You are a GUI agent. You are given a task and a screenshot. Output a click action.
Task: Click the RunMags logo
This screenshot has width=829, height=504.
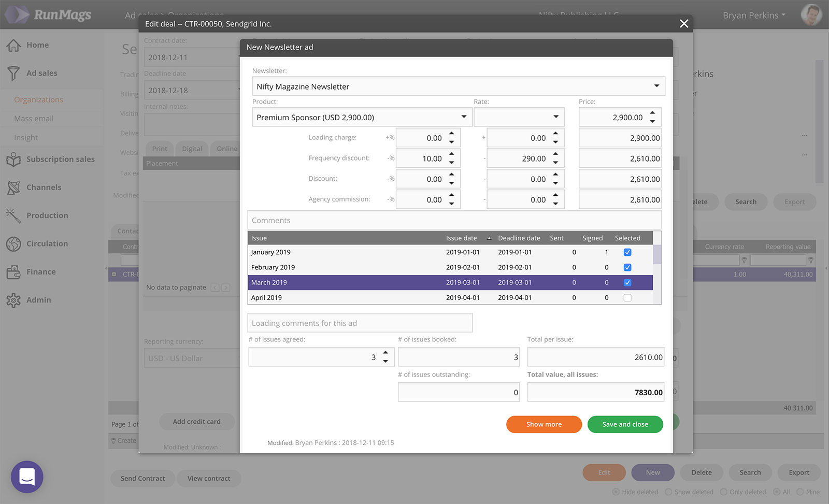pos(48,15)
